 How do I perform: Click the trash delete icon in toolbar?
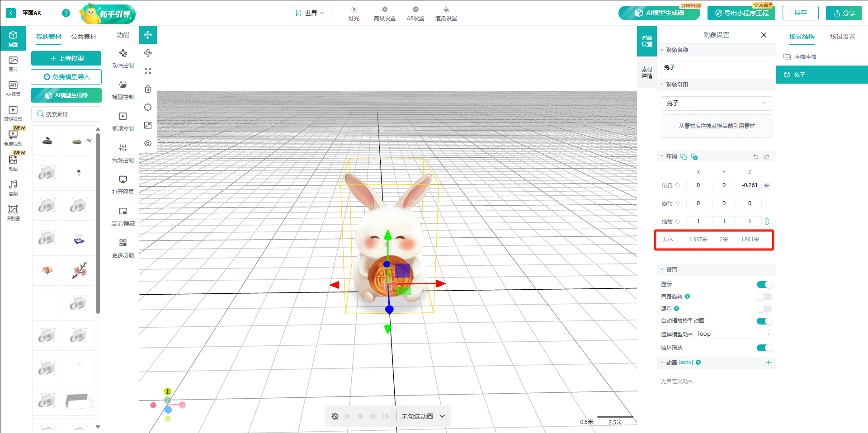148,89
